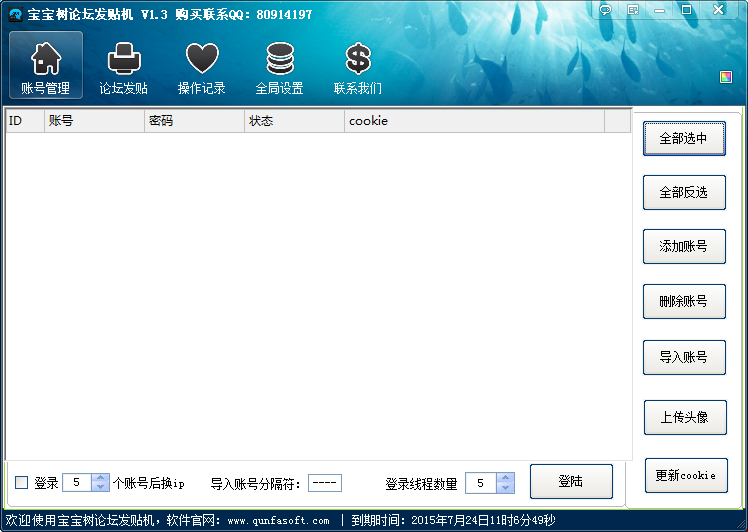Maximize the window
Screen dimensions: 748x532
(686, 10)
